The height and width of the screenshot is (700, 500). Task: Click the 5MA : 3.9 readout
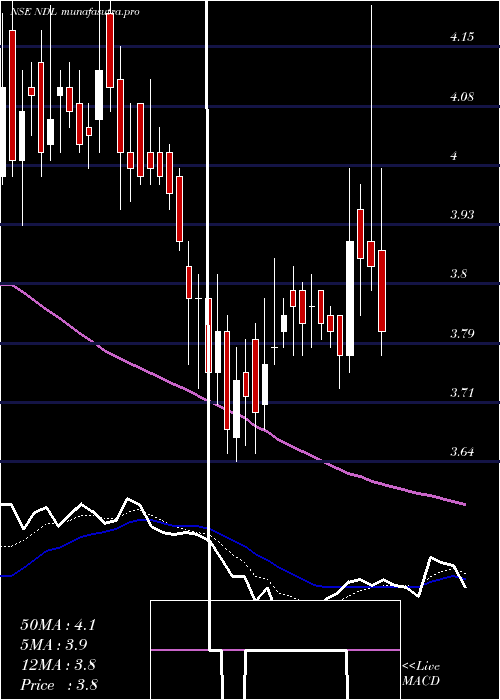54,645
